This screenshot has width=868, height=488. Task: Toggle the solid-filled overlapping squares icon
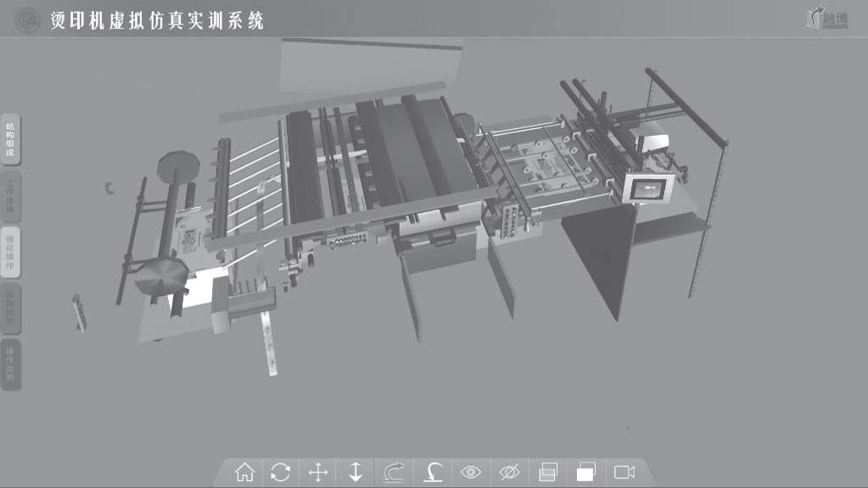[x=585, y=473]
